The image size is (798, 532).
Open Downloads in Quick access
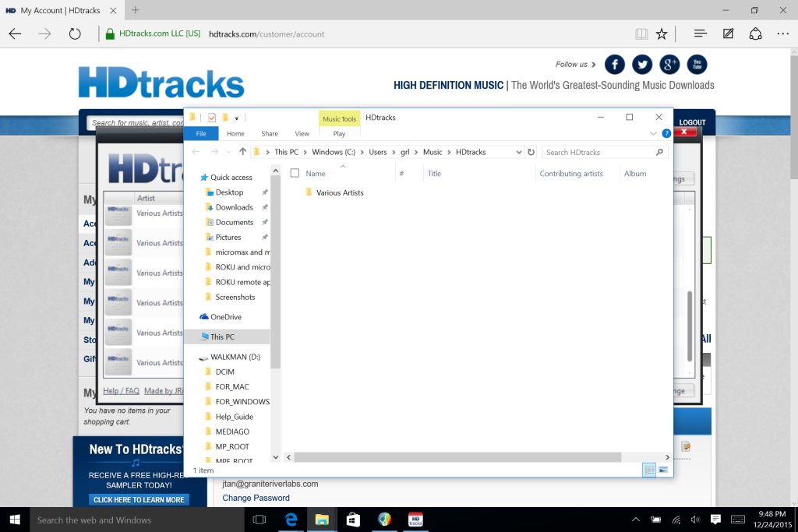pyautogui.click(x=234, y=207)
